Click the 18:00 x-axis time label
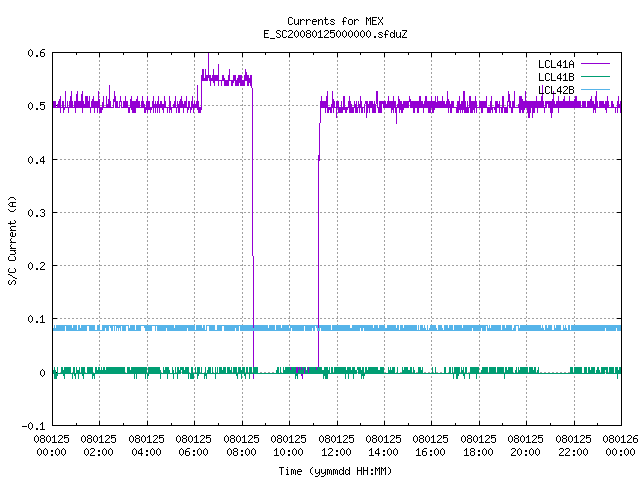The image size is (640, 480). coord(478,452)
